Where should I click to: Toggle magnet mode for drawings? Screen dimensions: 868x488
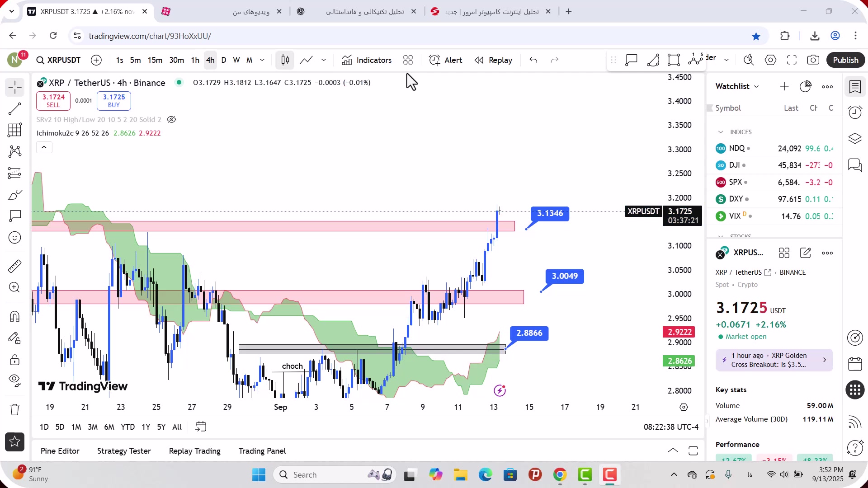coord(15,316)
